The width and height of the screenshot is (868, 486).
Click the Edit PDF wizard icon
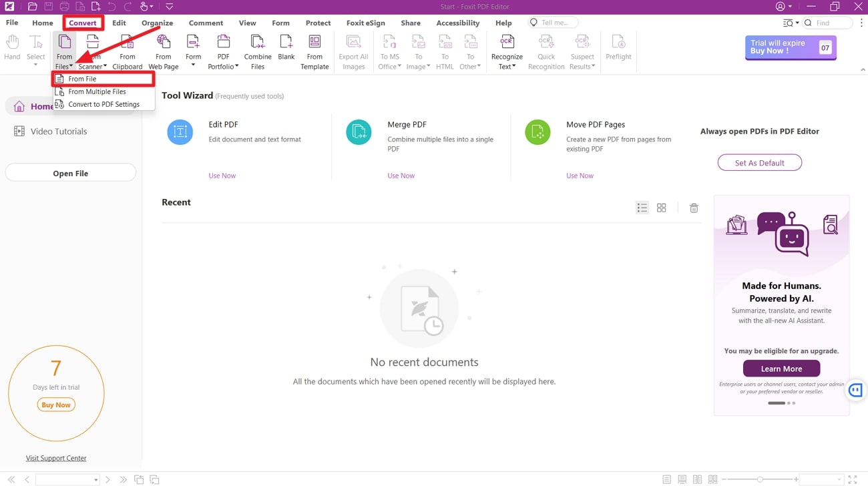(180, 132)
